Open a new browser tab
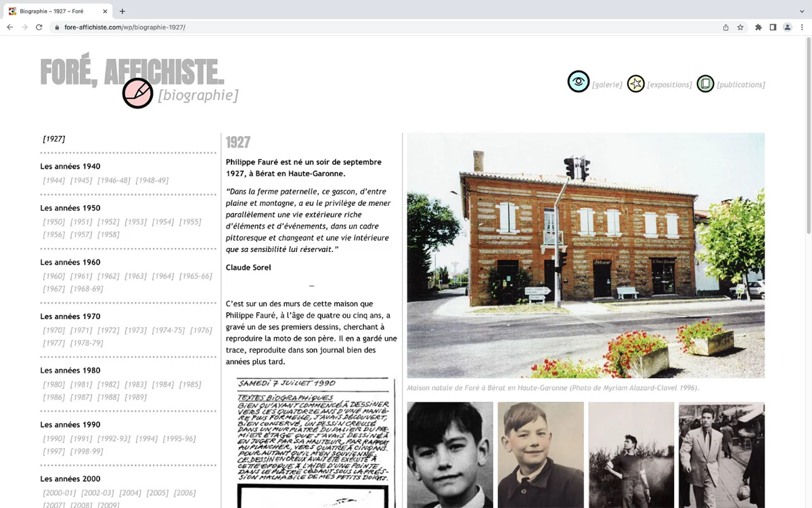The width and height of the screenshot is (812, 508). [122, 12]
